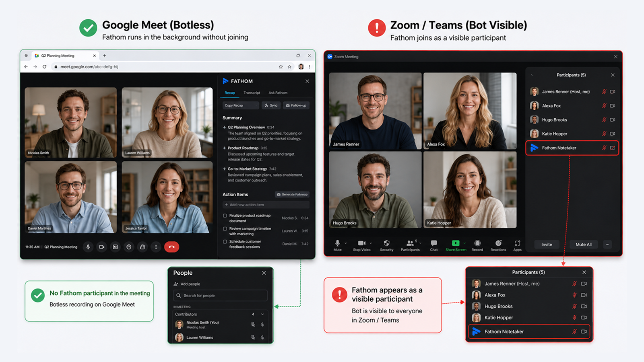Open the browser three-dot menu
The image size is (644, 362).
[x=310, y=67]
